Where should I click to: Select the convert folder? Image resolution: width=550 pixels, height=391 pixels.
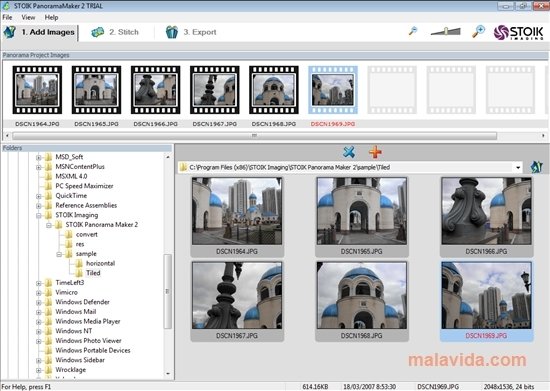pyautogui.click(x=87, y=234)
